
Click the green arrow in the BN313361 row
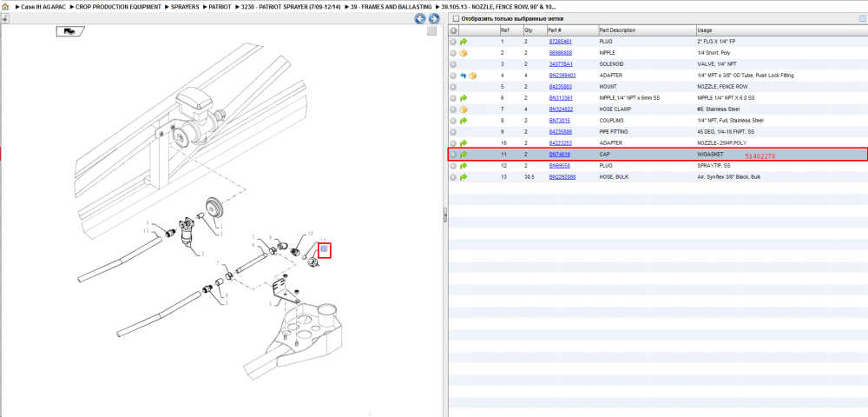(464, 98)
